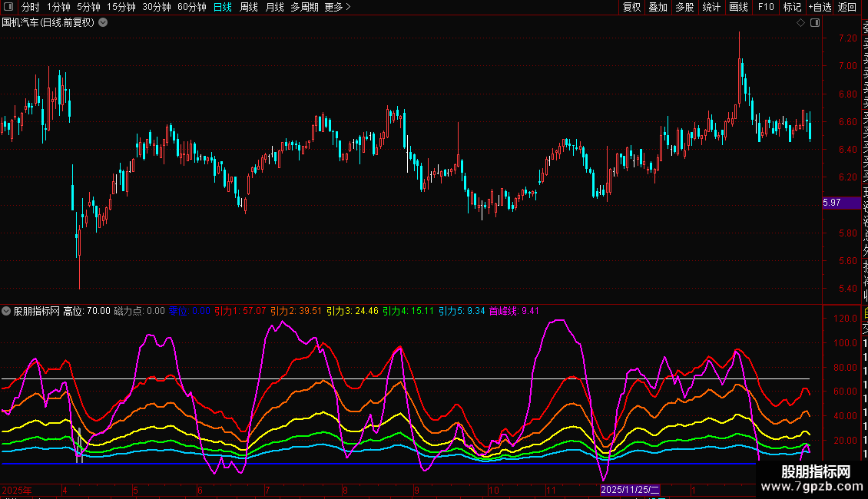Click the 叠加 overlay button

(x=658, y=8)
